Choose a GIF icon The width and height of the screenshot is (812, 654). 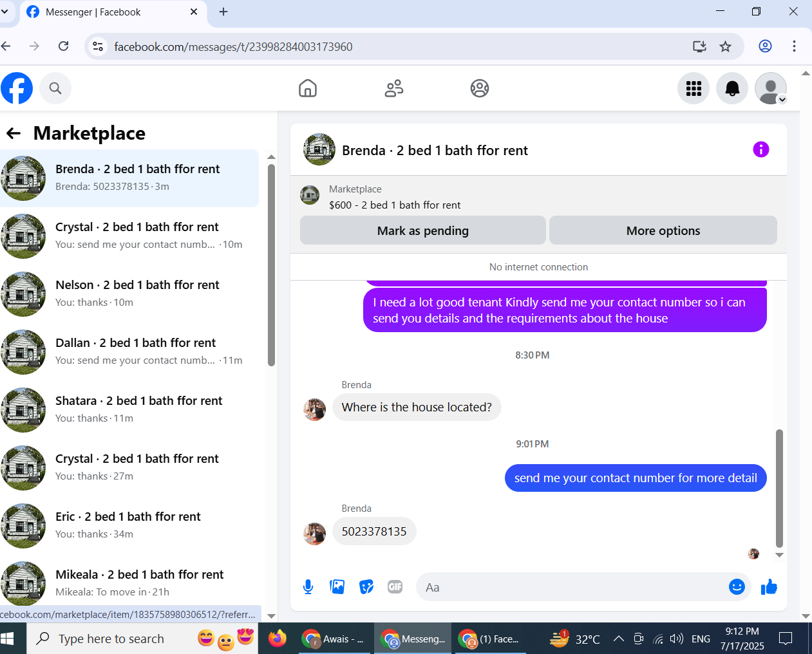point(395,587)
